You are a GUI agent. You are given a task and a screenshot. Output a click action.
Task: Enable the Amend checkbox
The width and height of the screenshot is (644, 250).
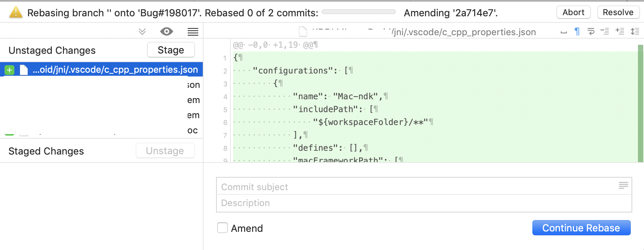[222, 228]
